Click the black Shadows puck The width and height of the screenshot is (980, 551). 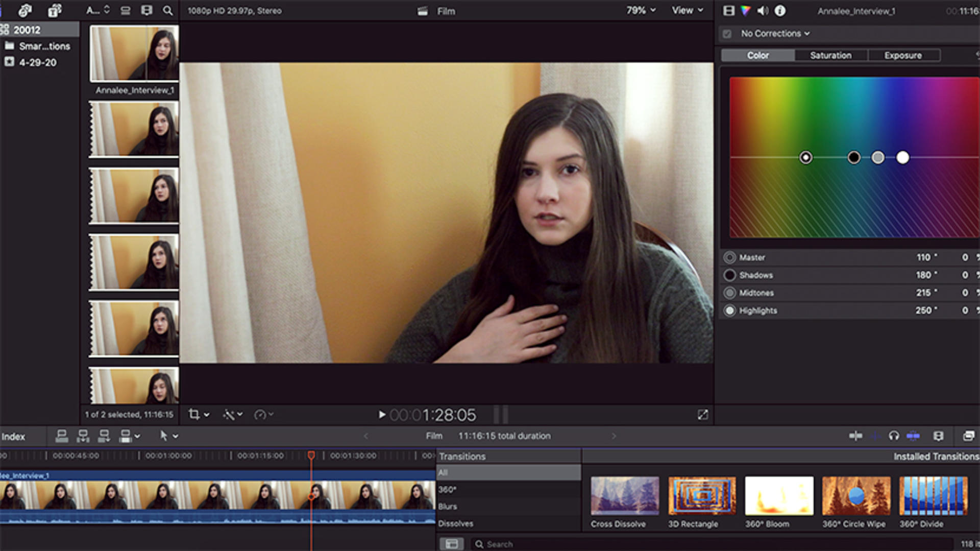coord(854,157)
